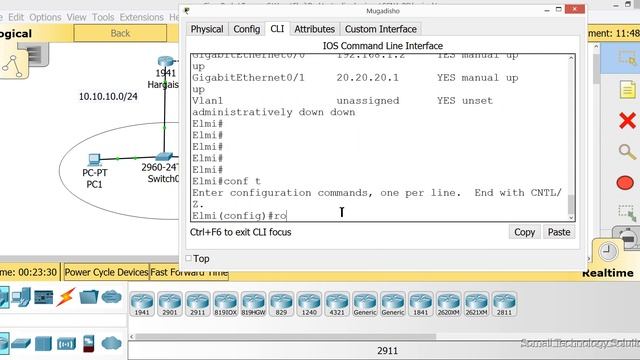This screenshot has width=640, height=360.
Task: Click the CLI scrollbar thumb
Action: [571, 204]
